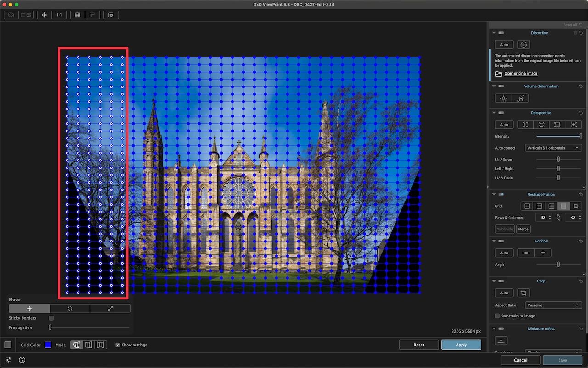Click the guides icon beside the grid icon
Image resolution: width=588 pixels, height=368 pixels.
(92, 15)
